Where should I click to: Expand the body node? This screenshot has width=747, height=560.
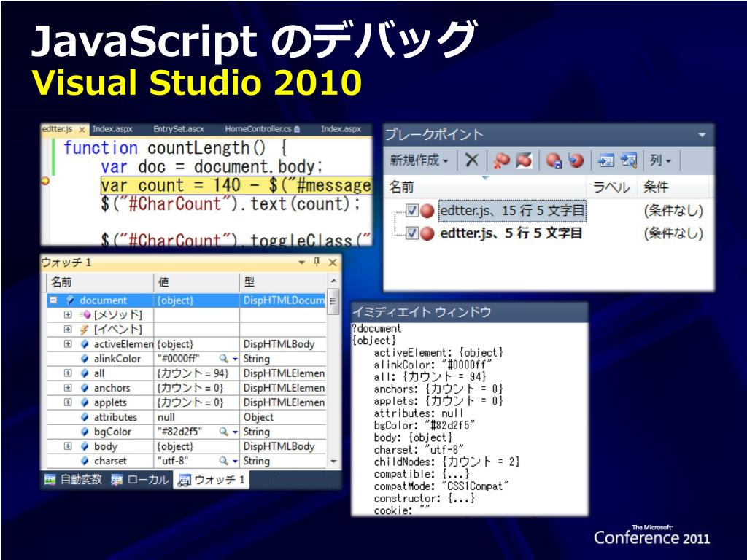[68, 446]
